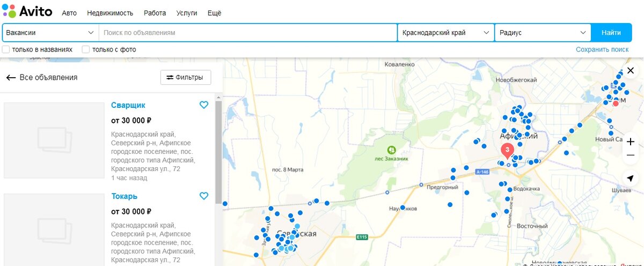Viewport: 644px width, 266px height.
Task: Open the Работа menu
Action: pyautogui.click(x=155, y=13)
